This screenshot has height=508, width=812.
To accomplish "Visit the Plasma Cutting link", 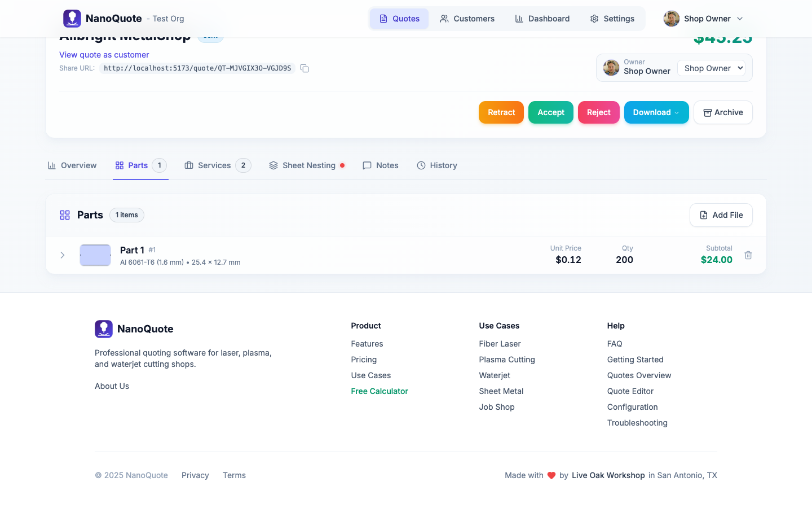I will coord(507,360).
